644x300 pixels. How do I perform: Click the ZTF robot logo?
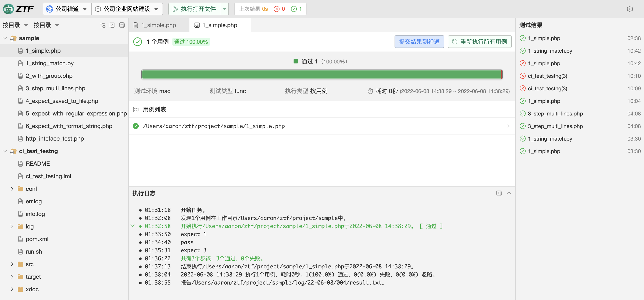[9, 9]
